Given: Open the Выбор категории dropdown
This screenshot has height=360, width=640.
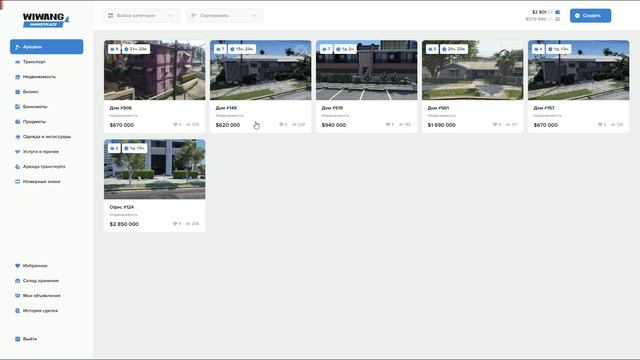Looking at the screenshot, I should (141, 16).
